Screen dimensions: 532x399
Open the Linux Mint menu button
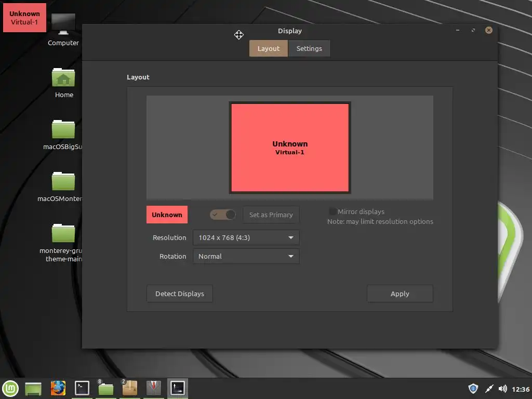(10, 389)
